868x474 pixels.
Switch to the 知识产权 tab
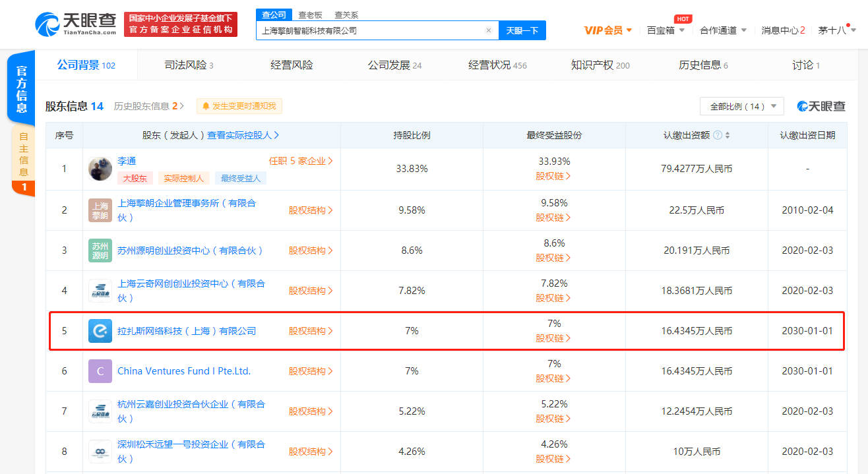(x=600, y=65)
